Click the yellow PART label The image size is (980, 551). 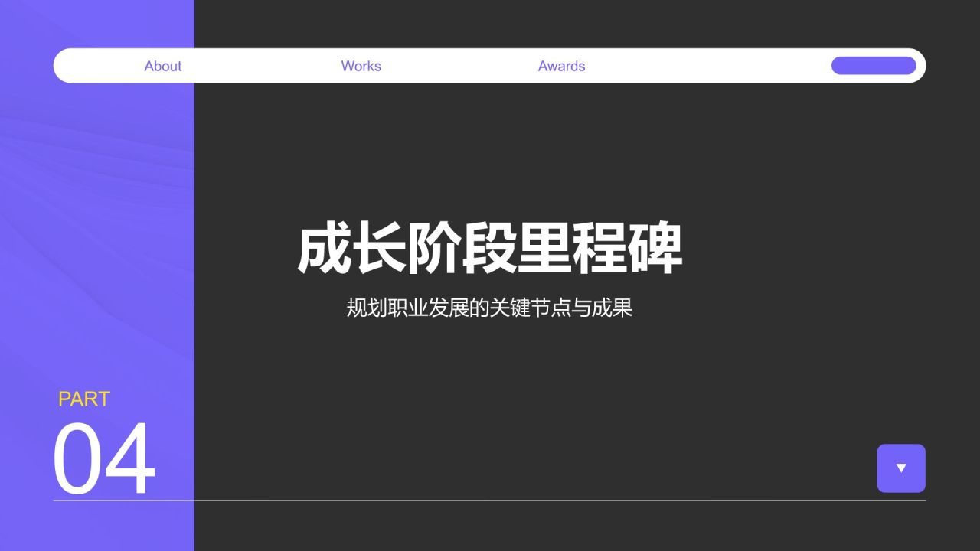[84, 399]
